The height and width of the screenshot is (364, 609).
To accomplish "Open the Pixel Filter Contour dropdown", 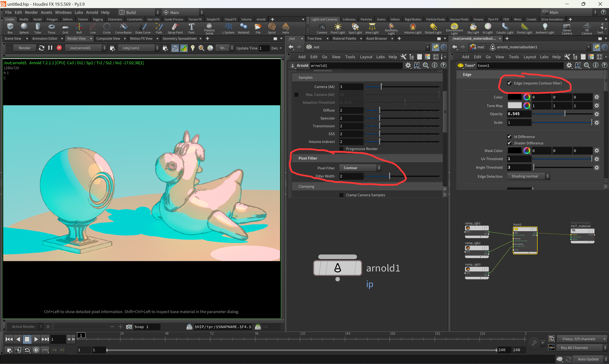I will 360,168.
